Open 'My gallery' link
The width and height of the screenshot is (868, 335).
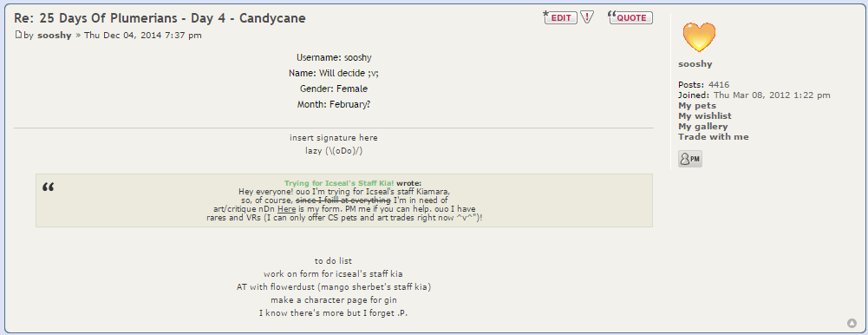pos(703,126)
